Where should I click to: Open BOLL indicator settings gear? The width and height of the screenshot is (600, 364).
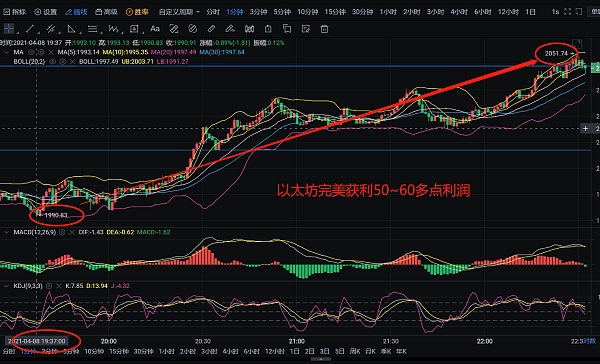(x=62, y=61)
